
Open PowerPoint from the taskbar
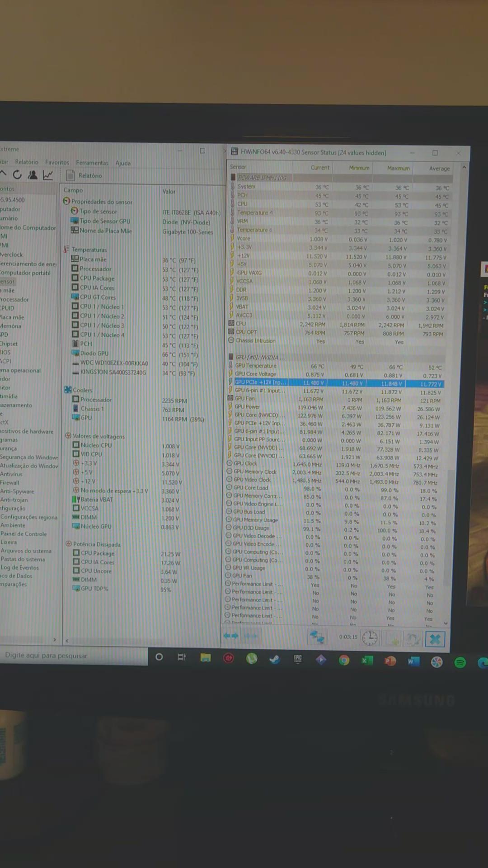tap(390, 661)
